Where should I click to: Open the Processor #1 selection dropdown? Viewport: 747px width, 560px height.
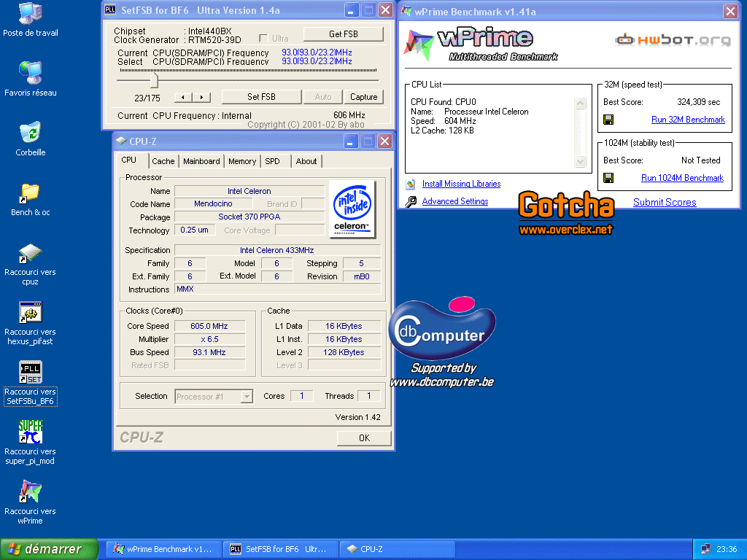(x=247, y=396)
